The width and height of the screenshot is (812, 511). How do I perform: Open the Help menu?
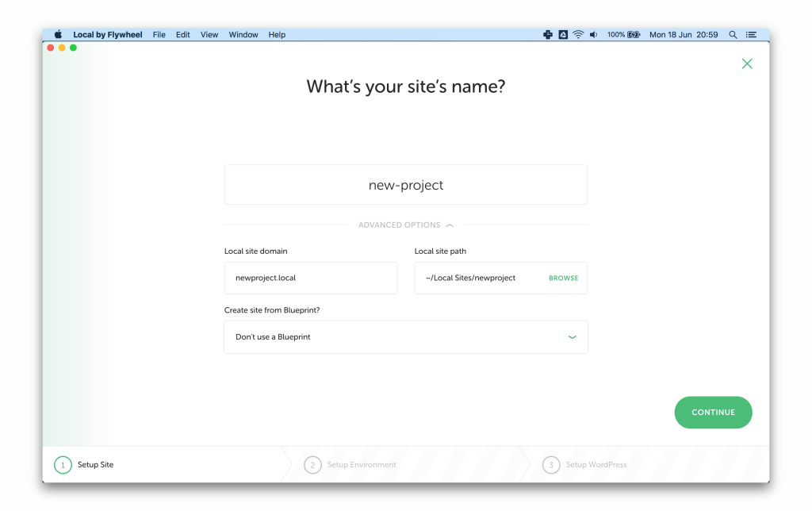click(277, 35)
